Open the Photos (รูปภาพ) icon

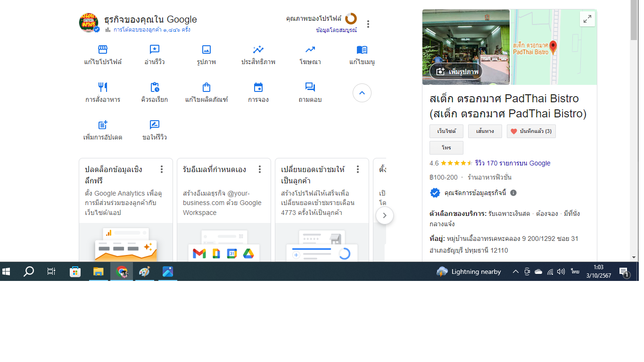tap(206, 50)
